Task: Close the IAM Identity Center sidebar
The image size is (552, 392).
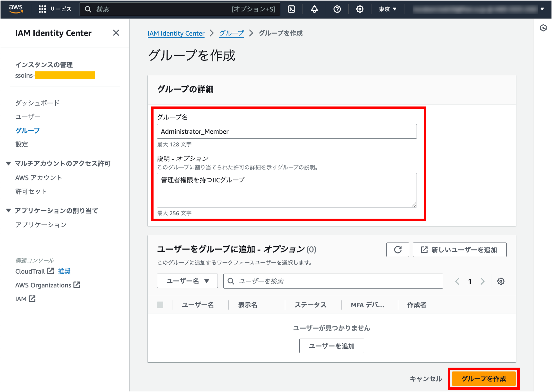Action: pos(116,33)
